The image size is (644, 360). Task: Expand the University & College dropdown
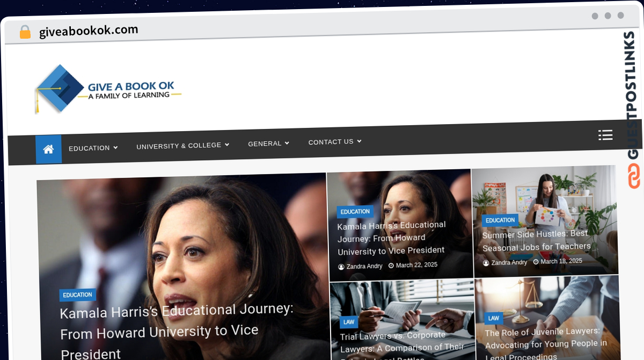[183, 146]
